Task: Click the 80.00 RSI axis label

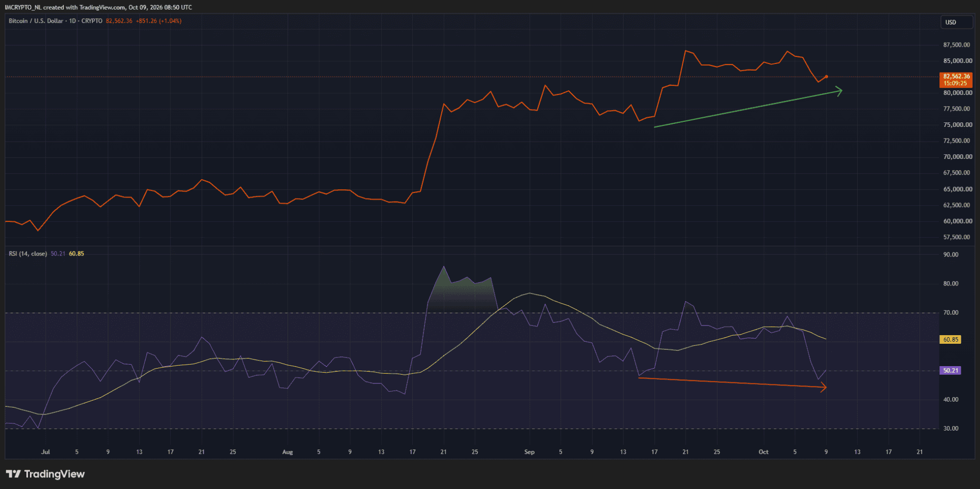Action: (951, 283)
